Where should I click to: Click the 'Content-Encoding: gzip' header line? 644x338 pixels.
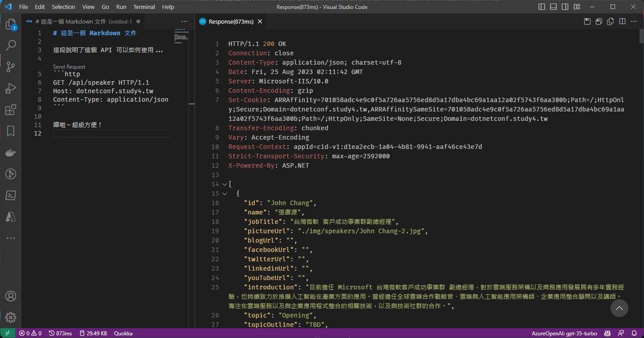(x=270, y=91)
